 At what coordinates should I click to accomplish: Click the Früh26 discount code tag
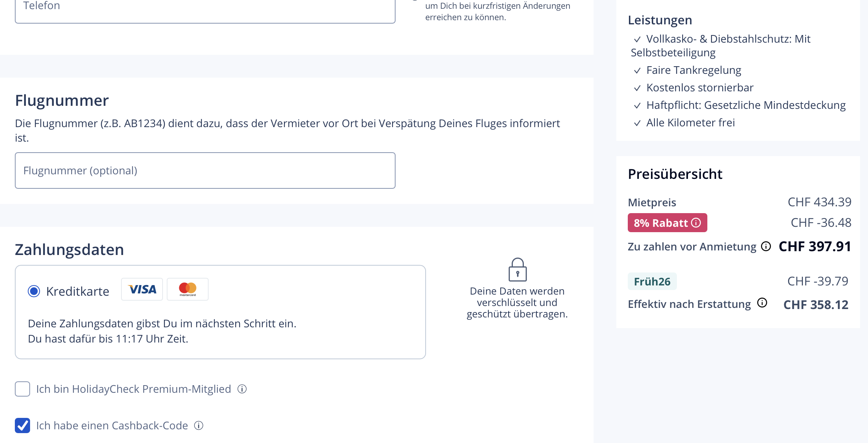point(652,282)
